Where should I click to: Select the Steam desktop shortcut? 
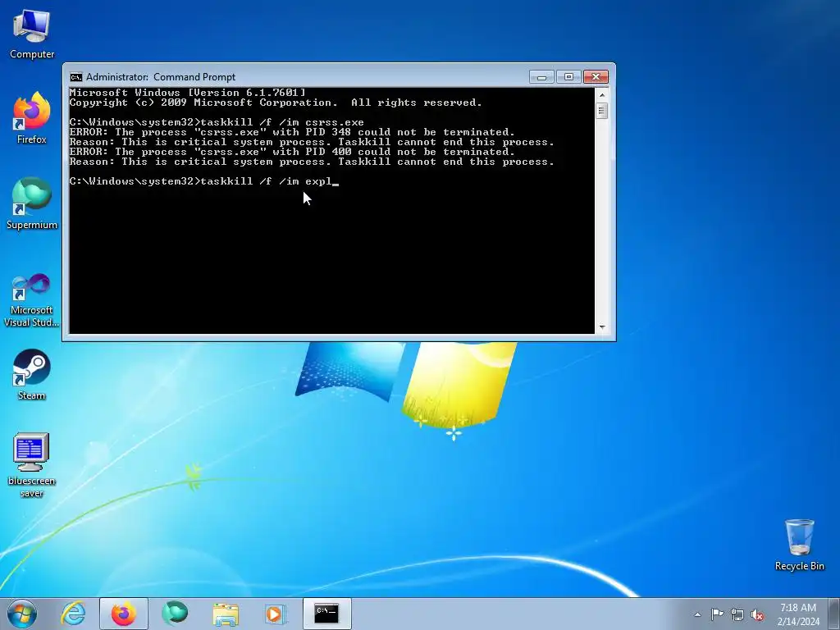tap(32, 375)
